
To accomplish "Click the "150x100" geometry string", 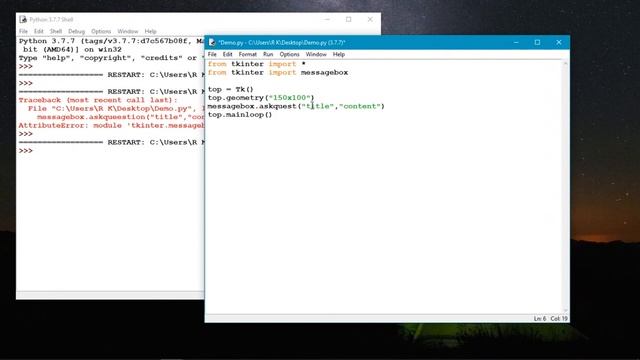I will 289,98.
